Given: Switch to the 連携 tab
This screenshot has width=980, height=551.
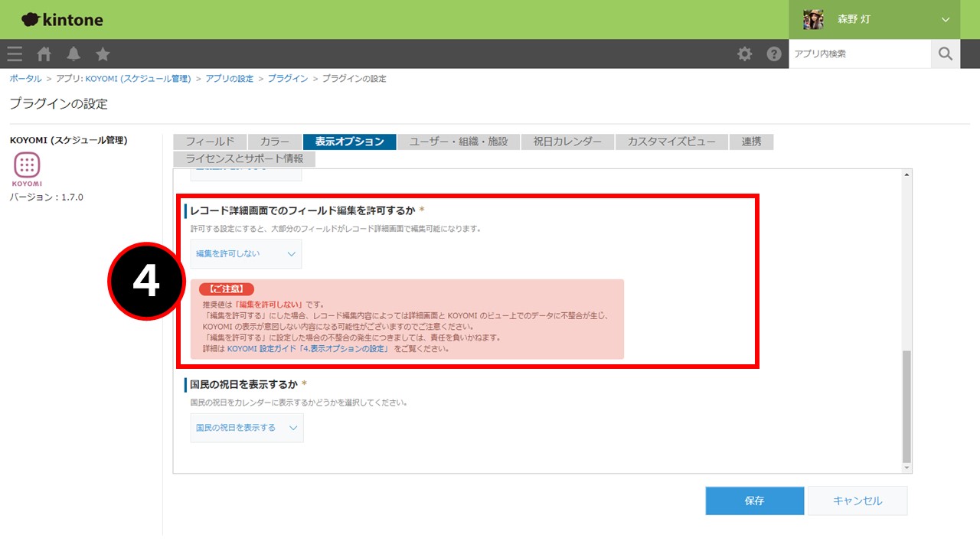Looking at the screenshot, I should [x=751, y=142].
